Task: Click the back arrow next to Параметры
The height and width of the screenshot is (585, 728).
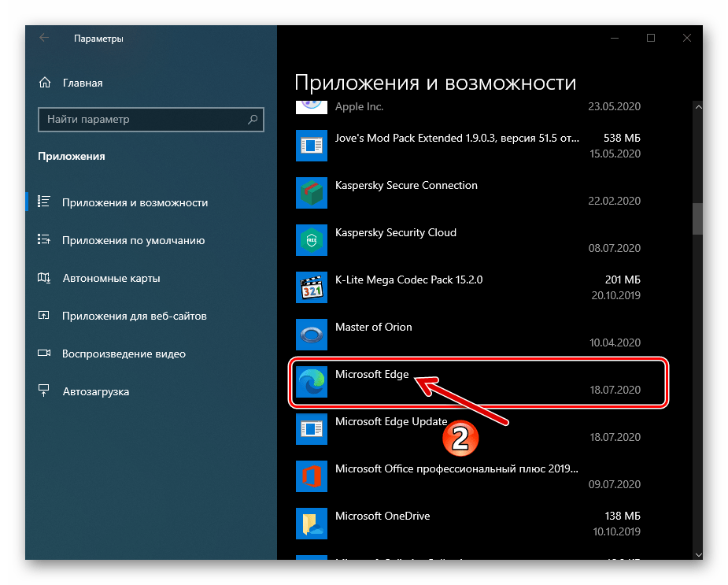Action: pos(44,38)
